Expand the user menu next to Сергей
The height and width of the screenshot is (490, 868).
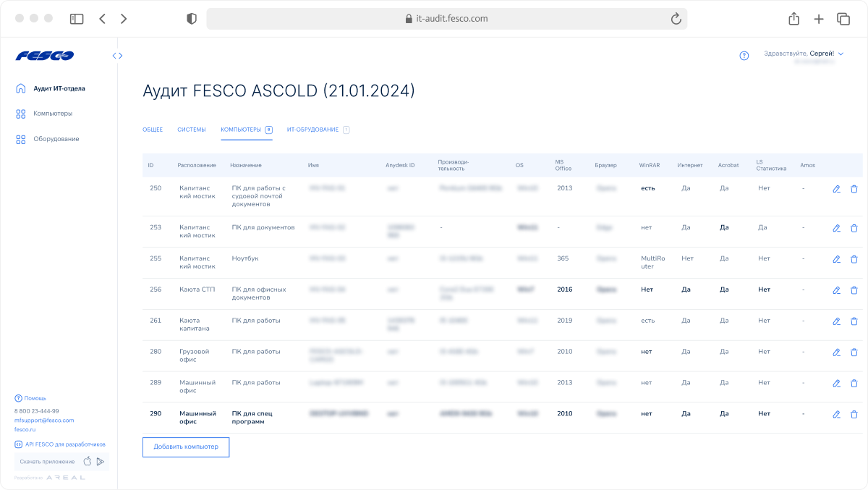coord(841,54)
